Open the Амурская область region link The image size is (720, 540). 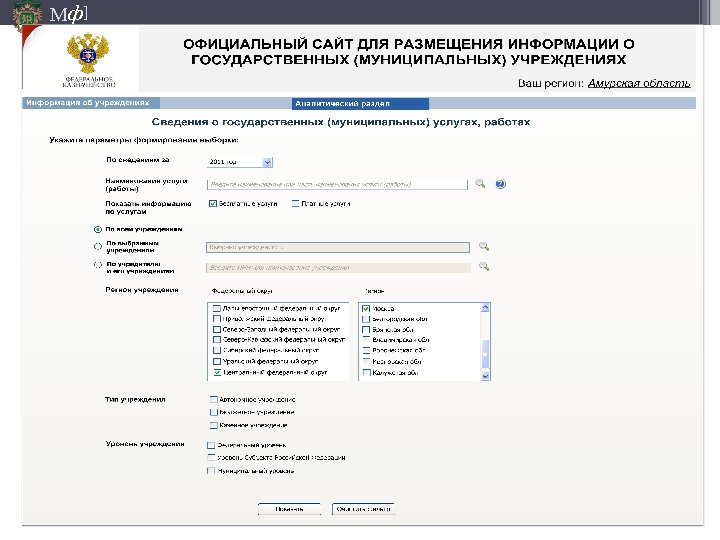(x=639, y=83)
